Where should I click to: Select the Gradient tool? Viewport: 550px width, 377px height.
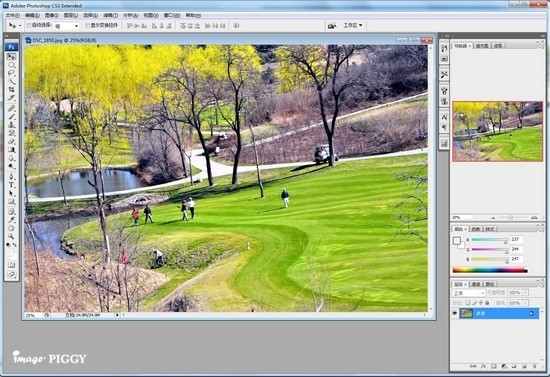pos(11,150)
